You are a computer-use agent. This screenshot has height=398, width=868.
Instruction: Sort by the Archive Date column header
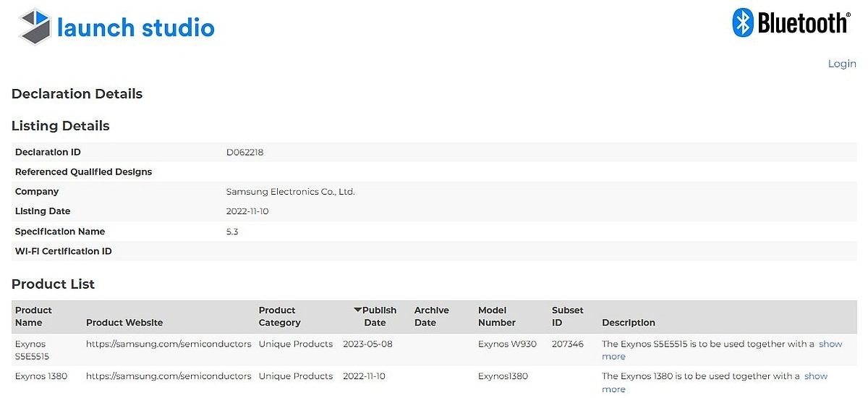click(x=431, y=316)
